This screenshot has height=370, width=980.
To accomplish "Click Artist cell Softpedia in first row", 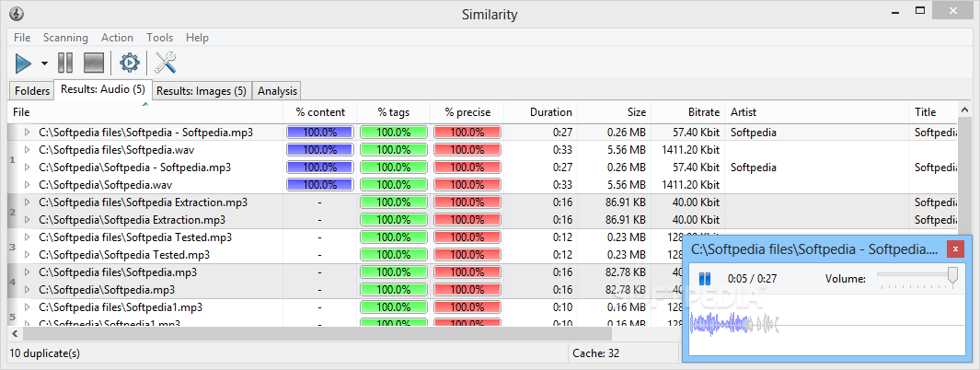I will [x=753, y=133].
